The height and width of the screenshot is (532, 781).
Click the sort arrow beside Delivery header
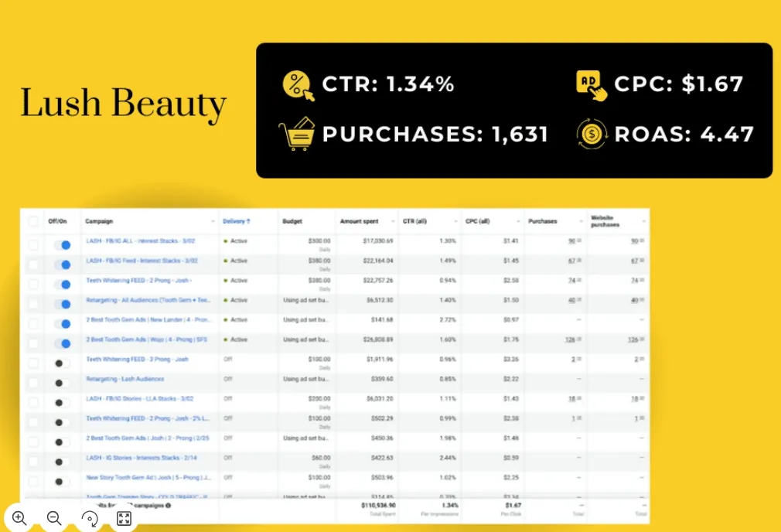248,221
